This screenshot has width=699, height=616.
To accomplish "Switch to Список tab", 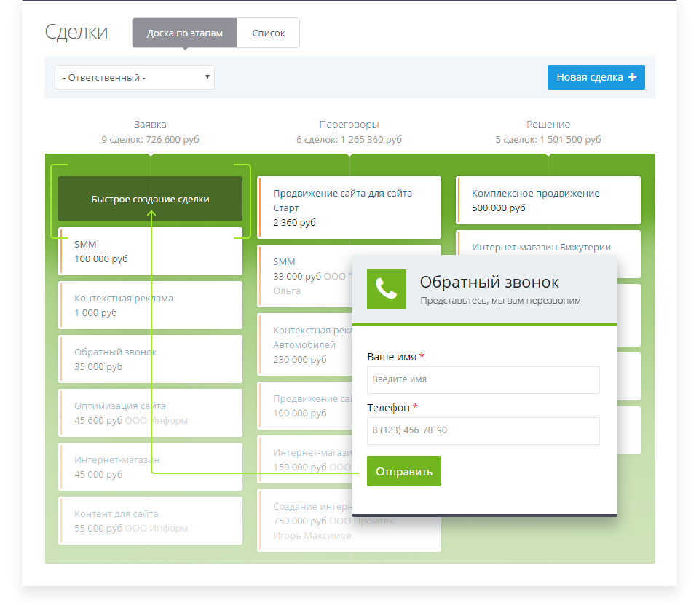I will [269, 33].
